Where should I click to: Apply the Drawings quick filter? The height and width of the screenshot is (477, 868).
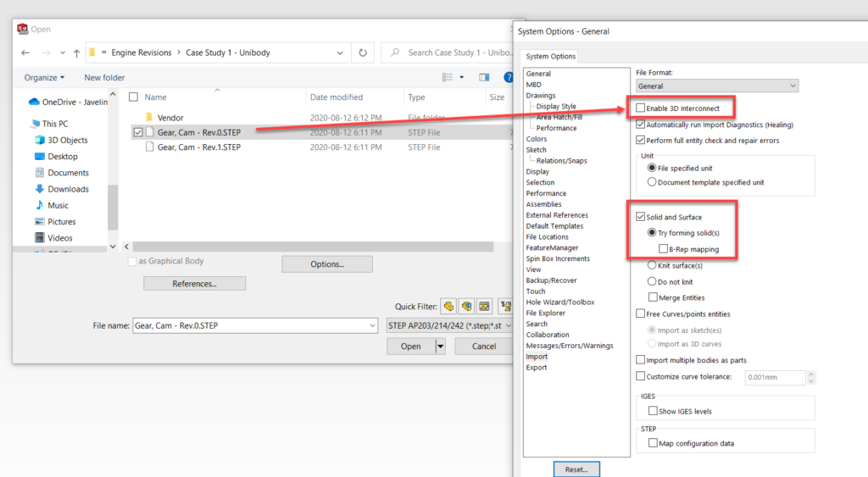[x=484, y=306]
